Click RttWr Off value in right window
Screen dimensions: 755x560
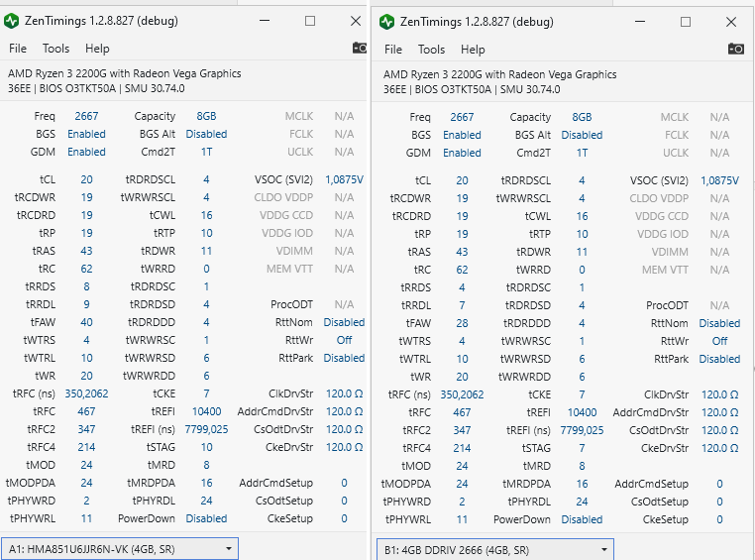[x=720, y=341]
